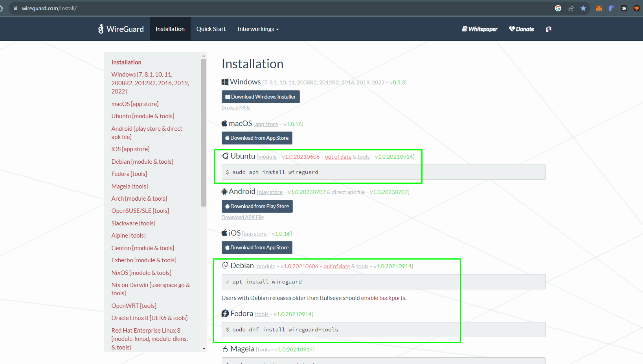This screenshot has height=364, width=643.
Task: Select the Installation nav tab
Action: point(170,29)
